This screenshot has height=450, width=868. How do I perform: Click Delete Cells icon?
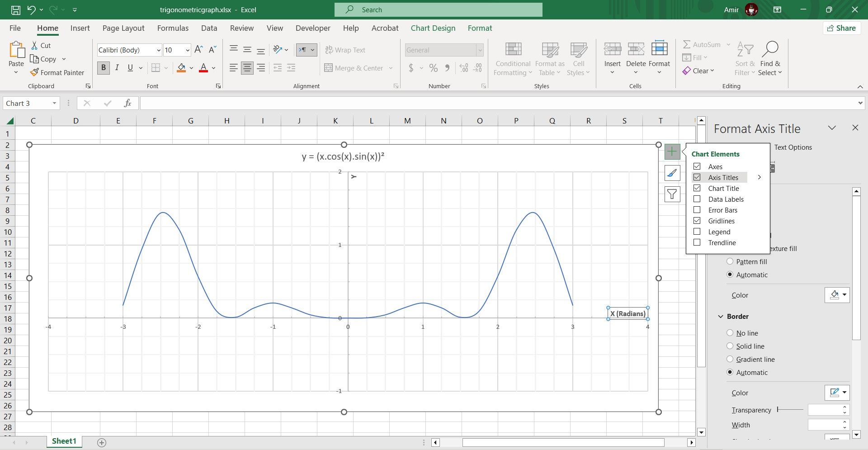636,49
